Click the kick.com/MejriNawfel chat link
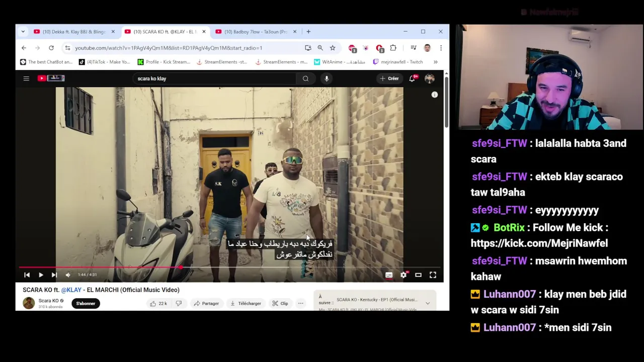Viewport: 644px width, 362px height. pos(539,243)
